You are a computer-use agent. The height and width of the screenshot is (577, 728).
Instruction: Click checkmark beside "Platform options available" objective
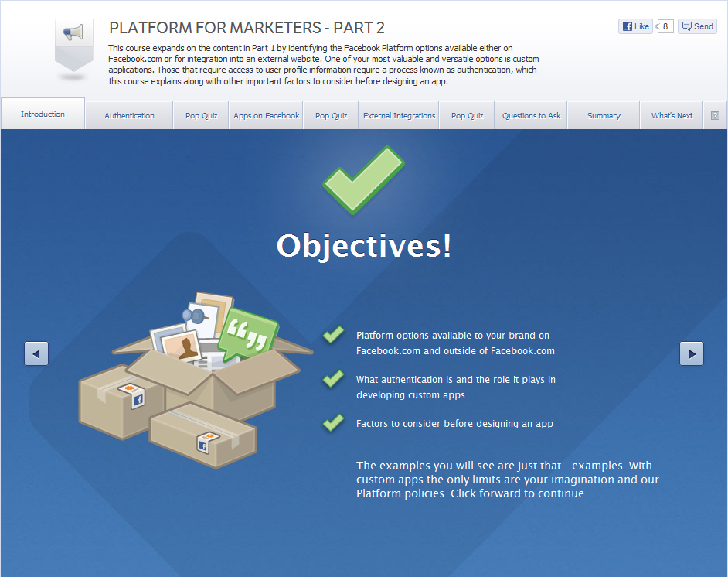[x=333, y=334]
